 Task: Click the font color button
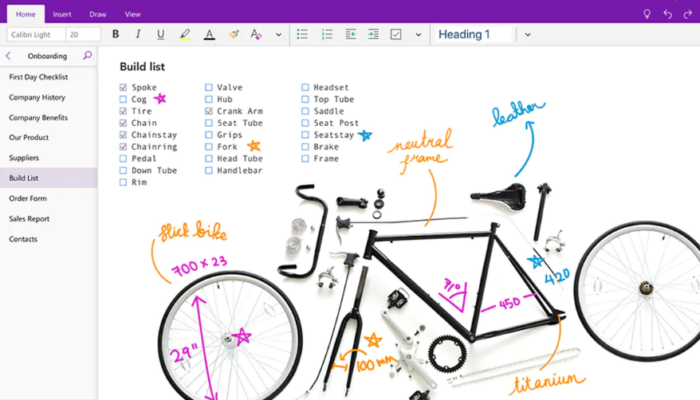(209, 34)
